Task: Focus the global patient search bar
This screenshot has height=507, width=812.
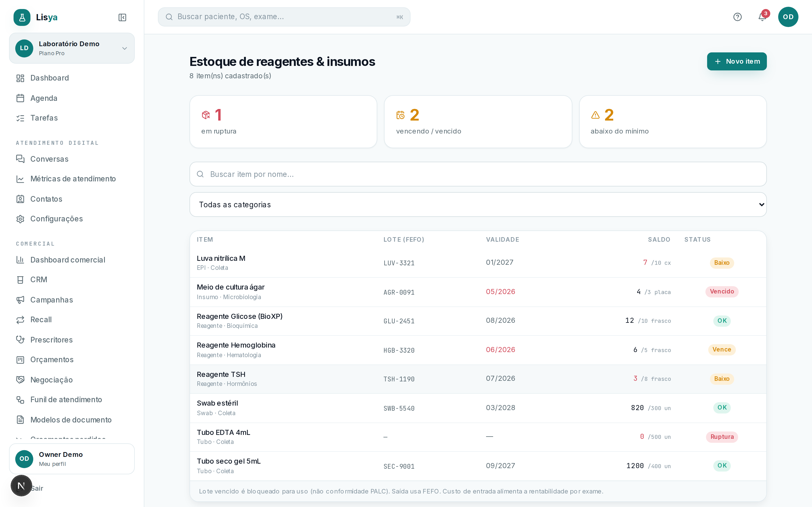Action: [284, 17]
